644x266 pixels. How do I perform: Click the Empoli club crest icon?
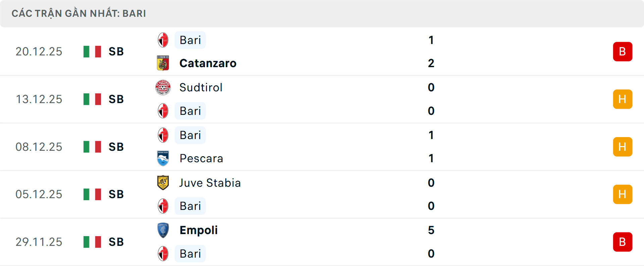coord(163,230)
